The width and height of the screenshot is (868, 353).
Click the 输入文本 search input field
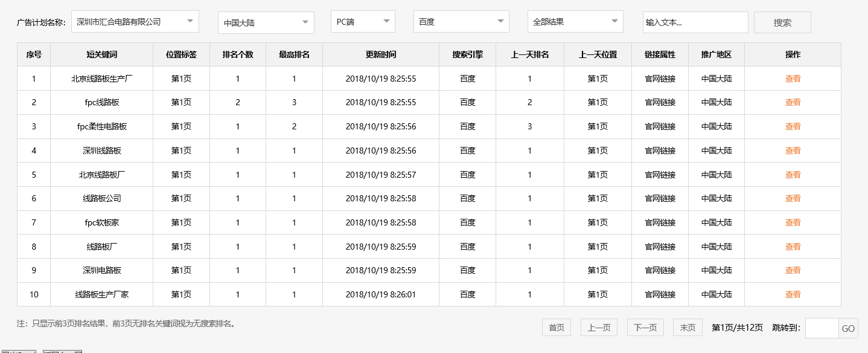click(x=695, y=21)
